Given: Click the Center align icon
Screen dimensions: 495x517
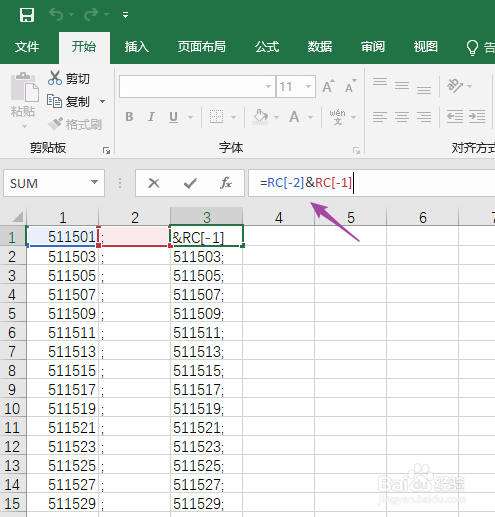Looking at the screenshot, I should click(402, 117).
